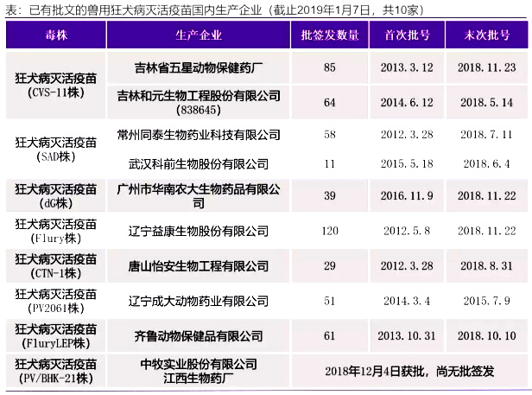Click 常州同泰 first batch date 2012.3.28
Viewport: 532px width, 395px height.
coord(407,135)
